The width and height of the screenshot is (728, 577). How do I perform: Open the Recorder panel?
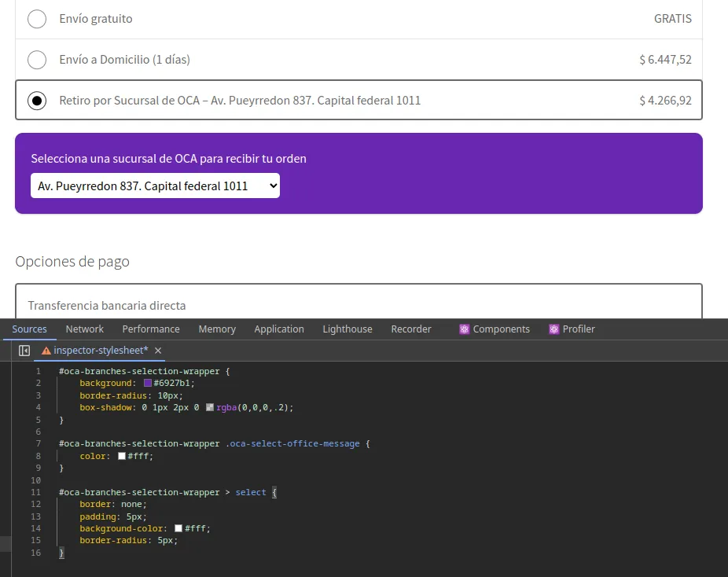click(x=411, y=329)
